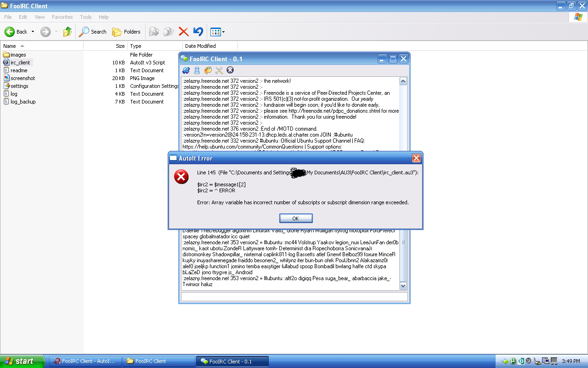Go Up one folder level
The height and width of the screenshot is (368, 588).
point(68,32)
